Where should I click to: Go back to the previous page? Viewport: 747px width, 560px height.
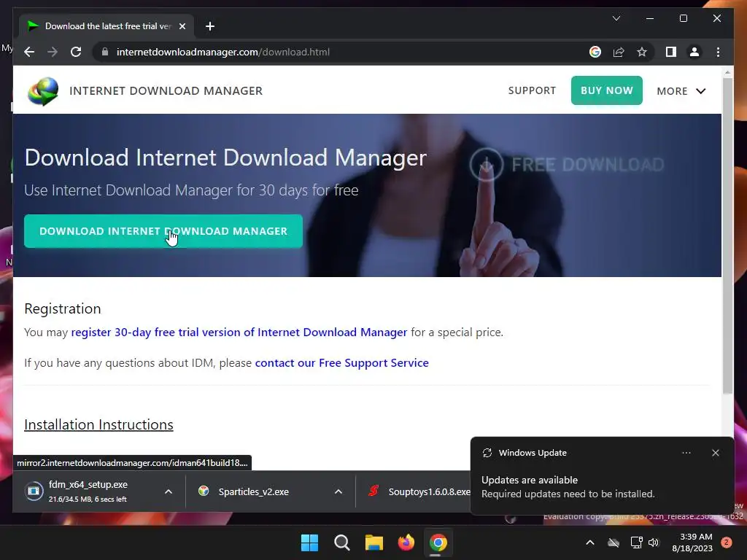29,52
